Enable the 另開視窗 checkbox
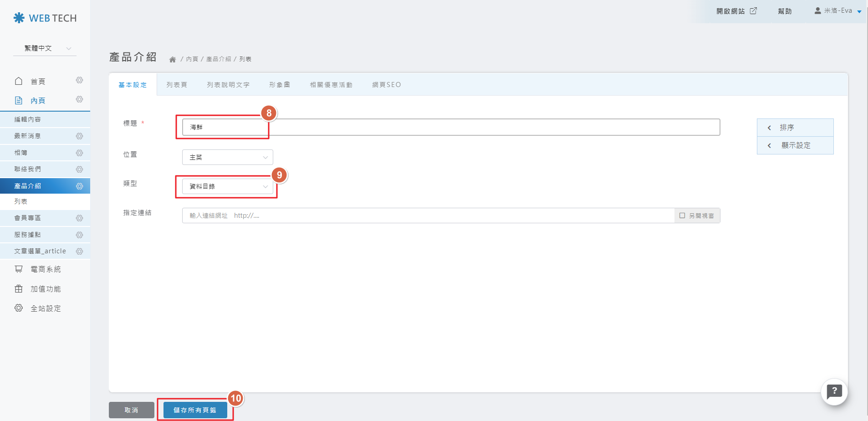 682,216
